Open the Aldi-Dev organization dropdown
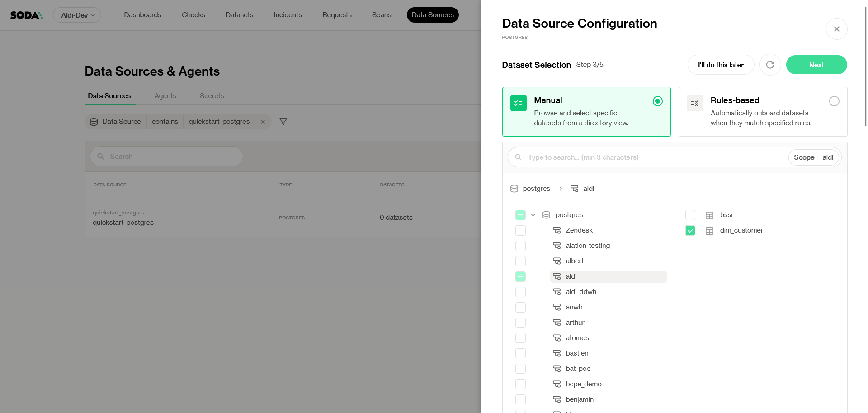This screenshot has width=868, height=413. coord(77,15)
